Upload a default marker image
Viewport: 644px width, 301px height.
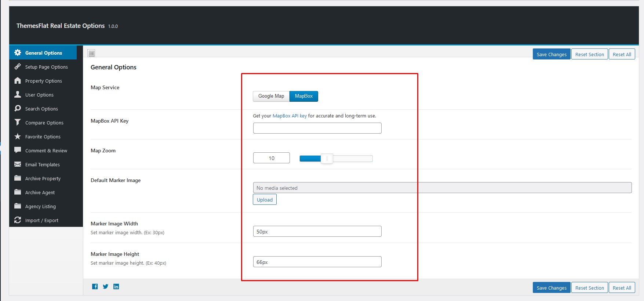[265, 200]
